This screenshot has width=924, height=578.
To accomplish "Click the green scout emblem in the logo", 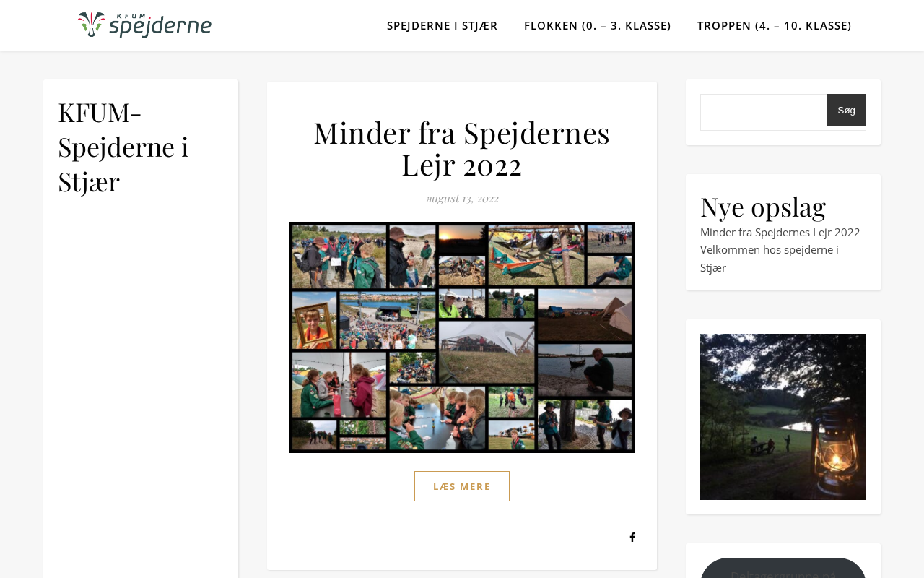I will (91, 25).
